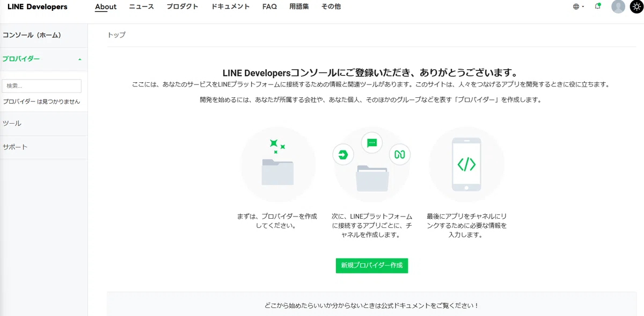Open the About menu item

(x=106, y=7)
